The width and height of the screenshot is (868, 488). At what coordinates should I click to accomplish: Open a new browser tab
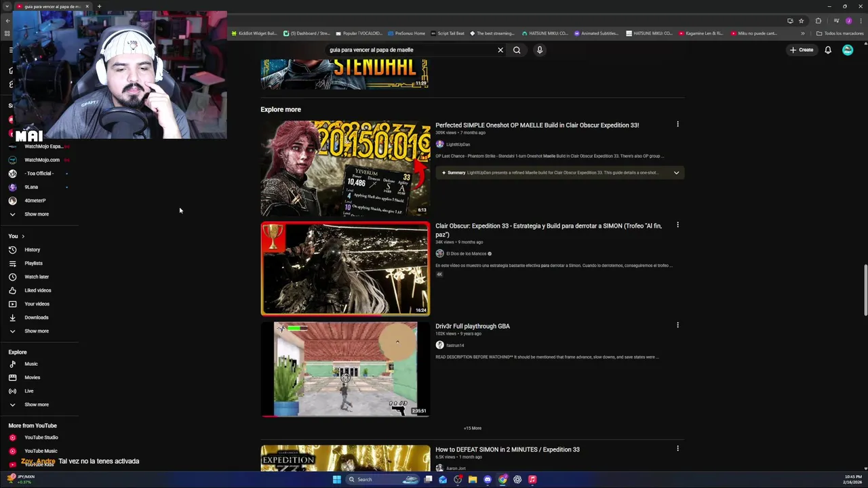99,6
